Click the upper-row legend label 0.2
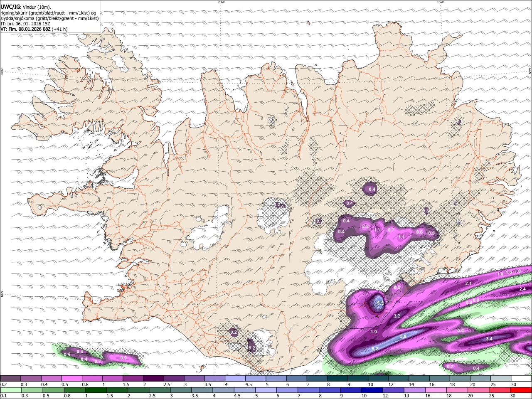The height and width of the screenshot is (399, 532). click(x=3, y=384)
